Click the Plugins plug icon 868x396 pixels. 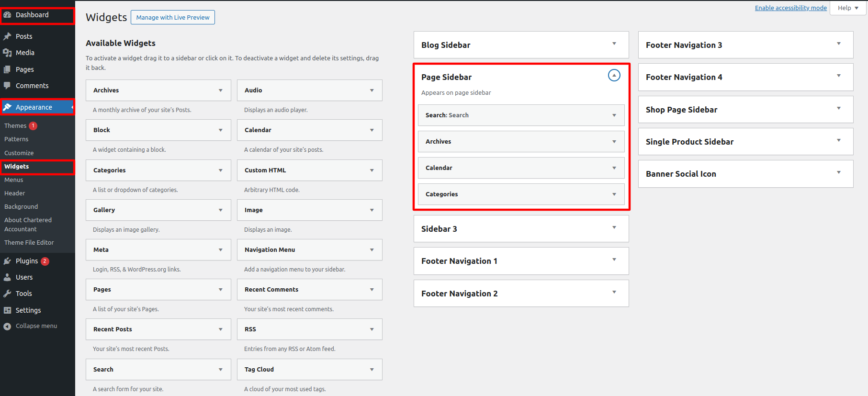tap(7, 261)
